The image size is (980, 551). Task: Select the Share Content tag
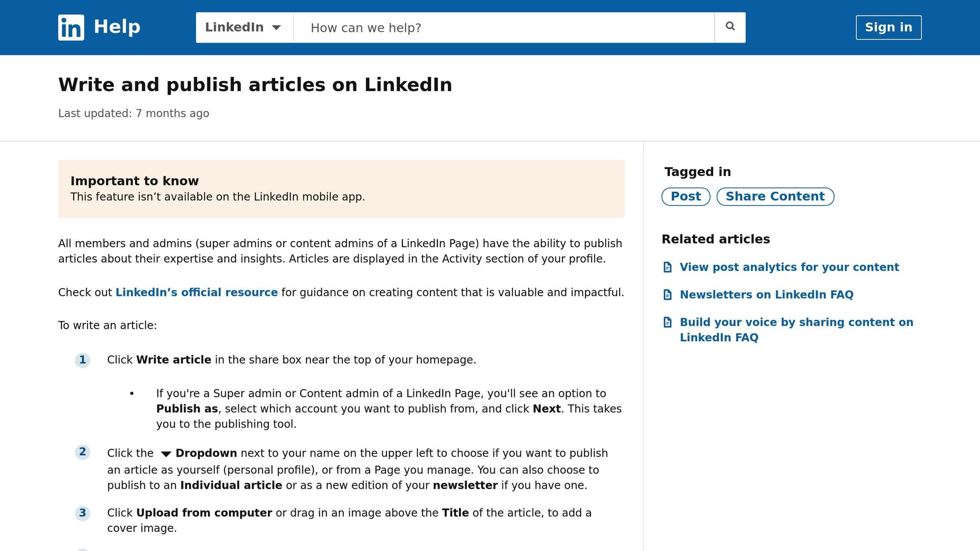pos(775,196)
